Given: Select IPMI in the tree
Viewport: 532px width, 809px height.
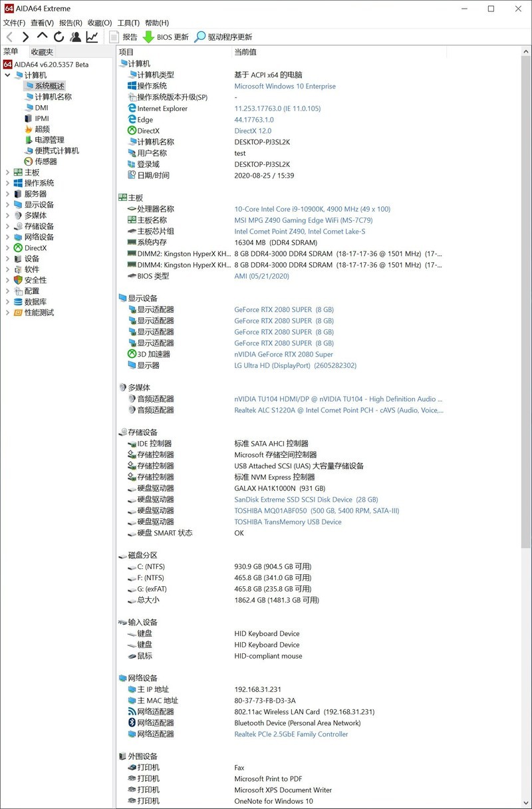Looking at the screenshot, I should tap(42, 118).
